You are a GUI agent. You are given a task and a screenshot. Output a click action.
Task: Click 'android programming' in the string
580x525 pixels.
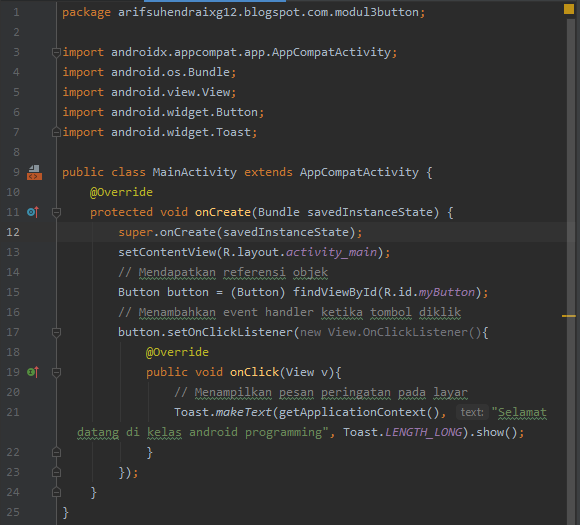click(x=256, y=433)
